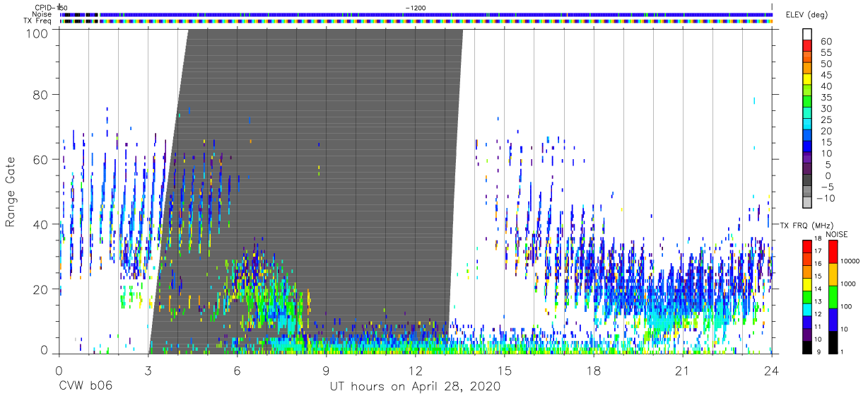Click the '21' hour tick on x-axis

pyautogui.click(x=683, y=370)
